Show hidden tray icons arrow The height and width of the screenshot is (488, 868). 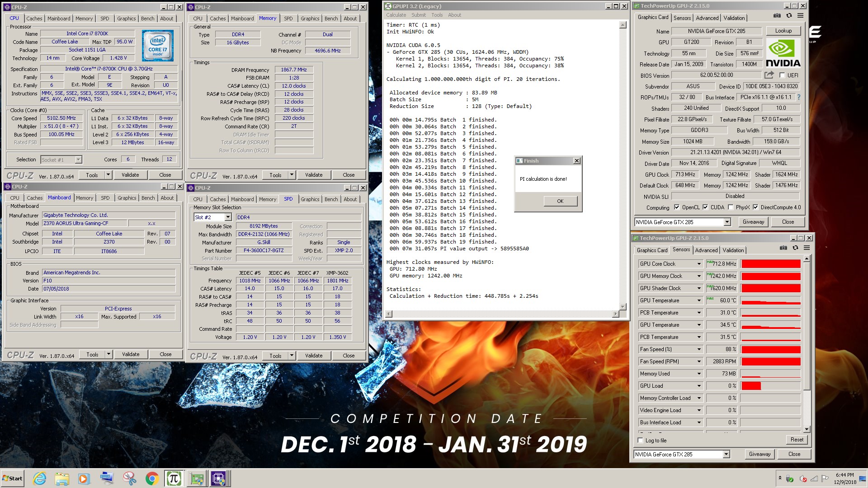pyautogui.click(x=780, y=478)
